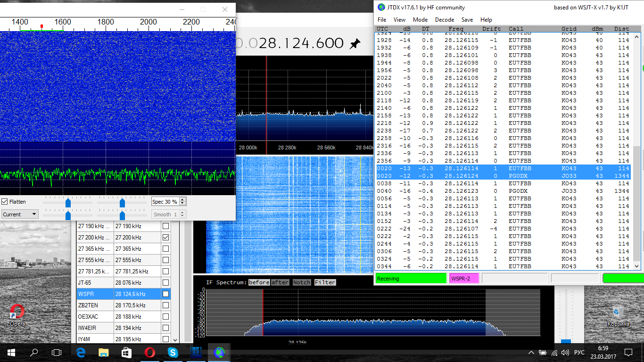Click the JTDX globe icon in taskbar
The height and width of the screenshot is (362, 644).
(x=219, y=352)
